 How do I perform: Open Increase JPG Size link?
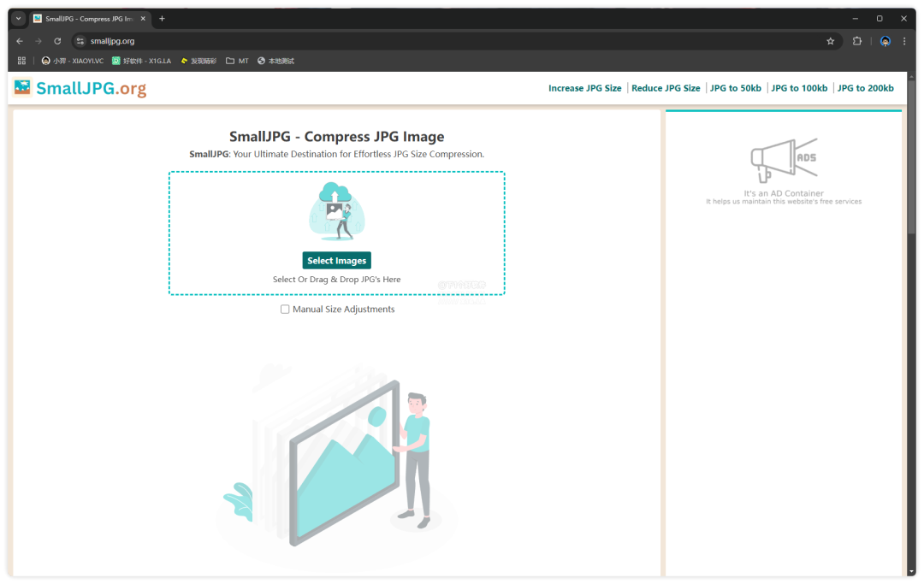point(584,88)
